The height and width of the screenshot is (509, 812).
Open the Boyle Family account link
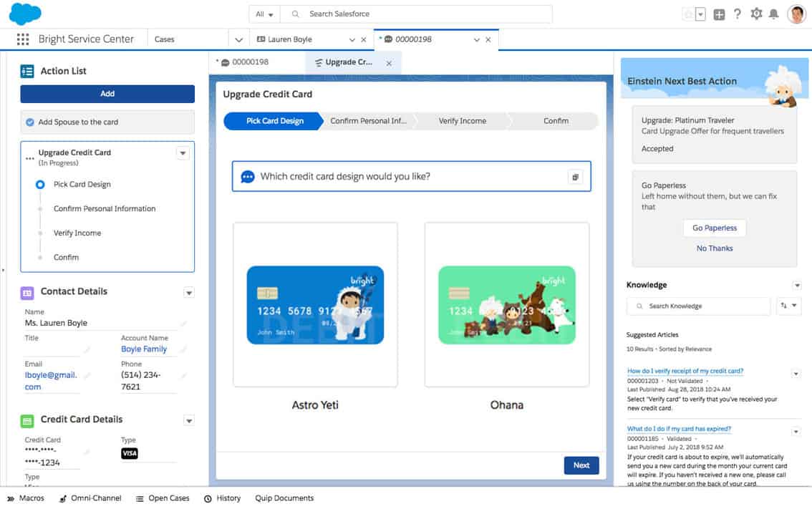pos(144,349)
